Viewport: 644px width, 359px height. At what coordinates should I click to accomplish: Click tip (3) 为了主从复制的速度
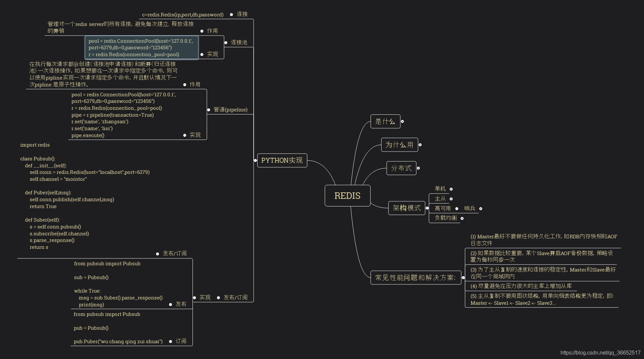[543, 273]
